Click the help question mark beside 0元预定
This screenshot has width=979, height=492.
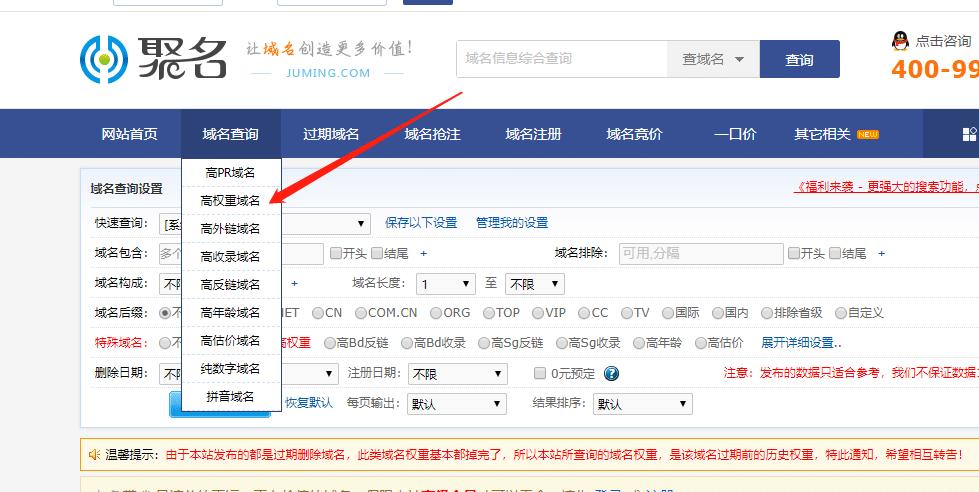pos(611,374)
